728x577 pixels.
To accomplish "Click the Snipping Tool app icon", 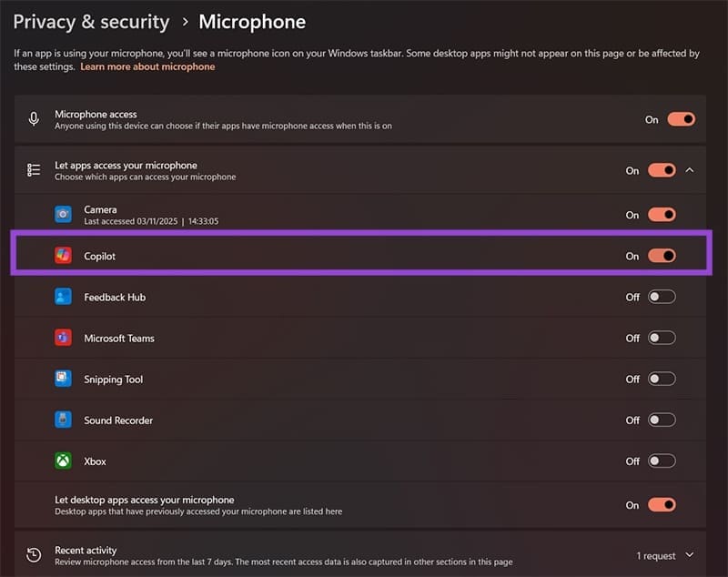I will pyautogui.click(x=63, y=379).
